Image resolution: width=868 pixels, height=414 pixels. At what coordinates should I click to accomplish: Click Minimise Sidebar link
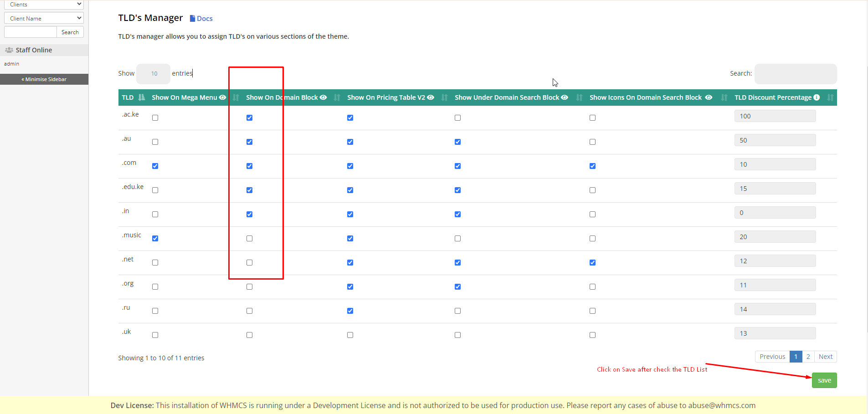(x=44, y=79)
